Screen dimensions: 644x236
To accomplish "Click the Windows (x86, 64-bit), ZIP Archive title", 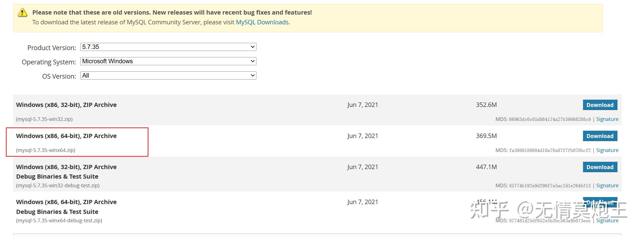I will pos(66,136).
